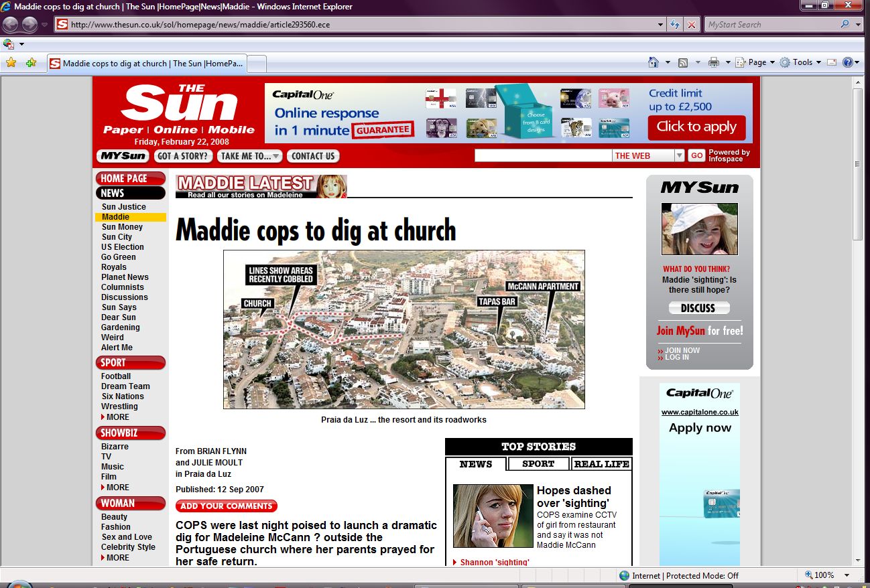Expand THE WEB search scope dropdown

[x=679, y=155]
